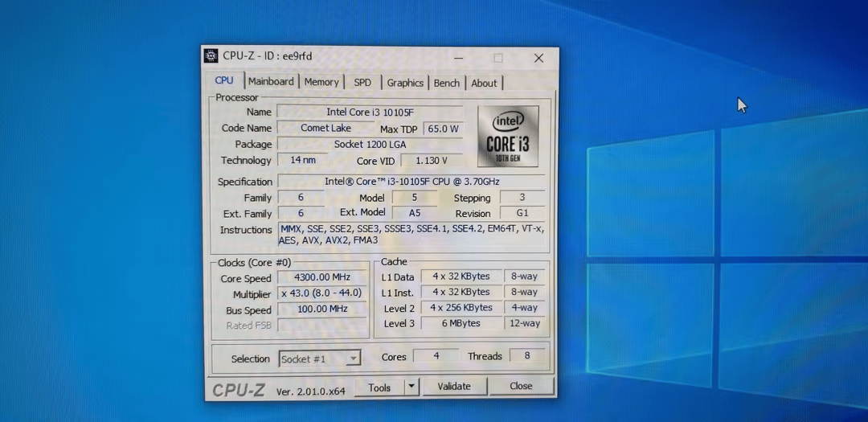This screenshot has width=868, height=422.
Task: Click the Stepping value 3
Action: click(522, 197)
